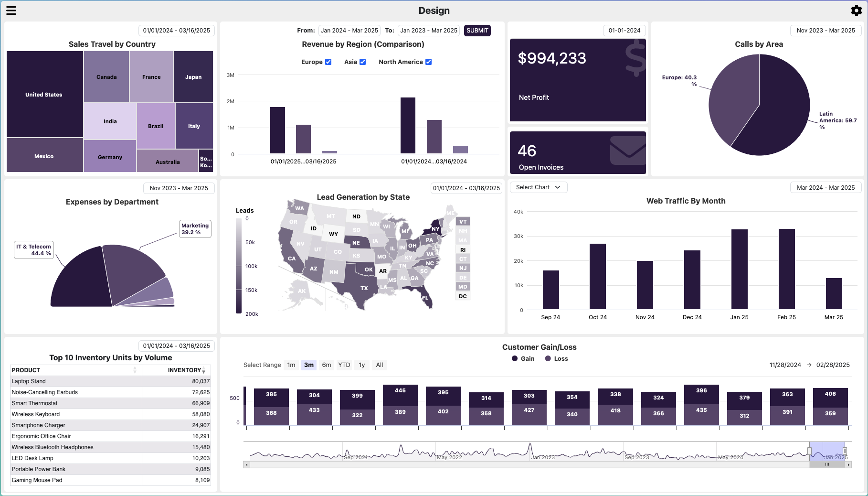Open the To date picker showing Jan 2023 - Mar 2025
Screen dimensions: 868x496
click(x=428, y=30)
